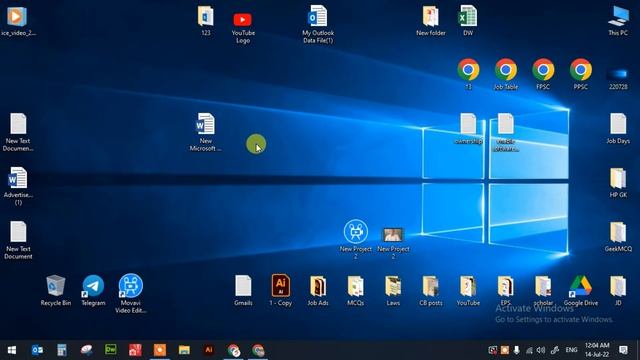The height and width of the screenshot is (360, 640).
Task: Launch the FPSC Chrome shortcut
Action: click(x=543, y=70)
